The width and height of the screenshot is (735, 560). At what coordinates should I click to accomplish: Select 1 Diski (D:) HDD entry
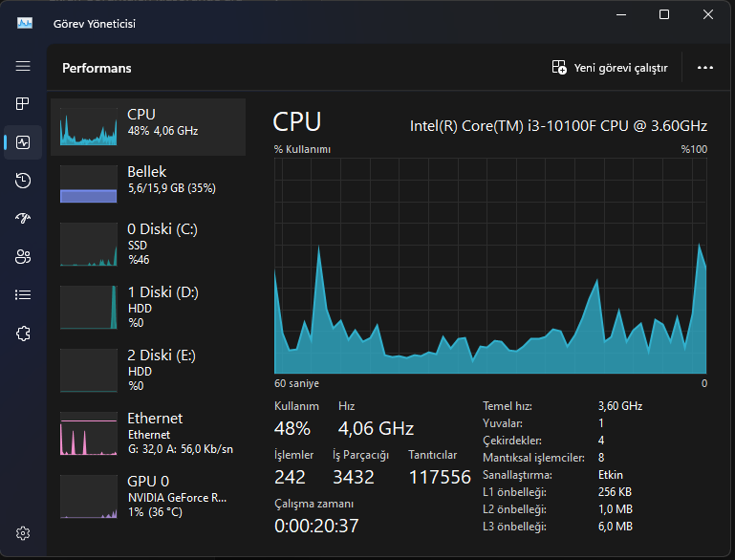click(x=148, y=307)
